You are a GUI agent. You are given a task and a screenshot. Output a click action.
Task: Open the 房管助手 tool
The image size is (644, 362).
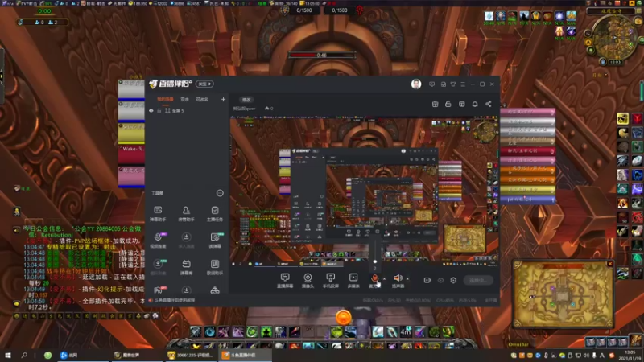tap(186, 213)
